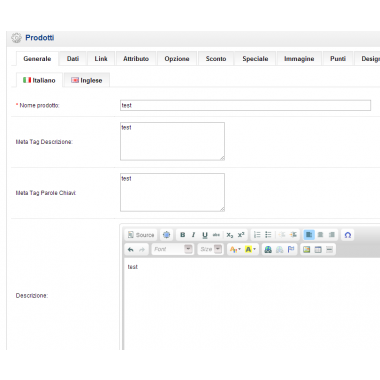Align text left
The image size is (380, 380).
(x=309, y=235)
